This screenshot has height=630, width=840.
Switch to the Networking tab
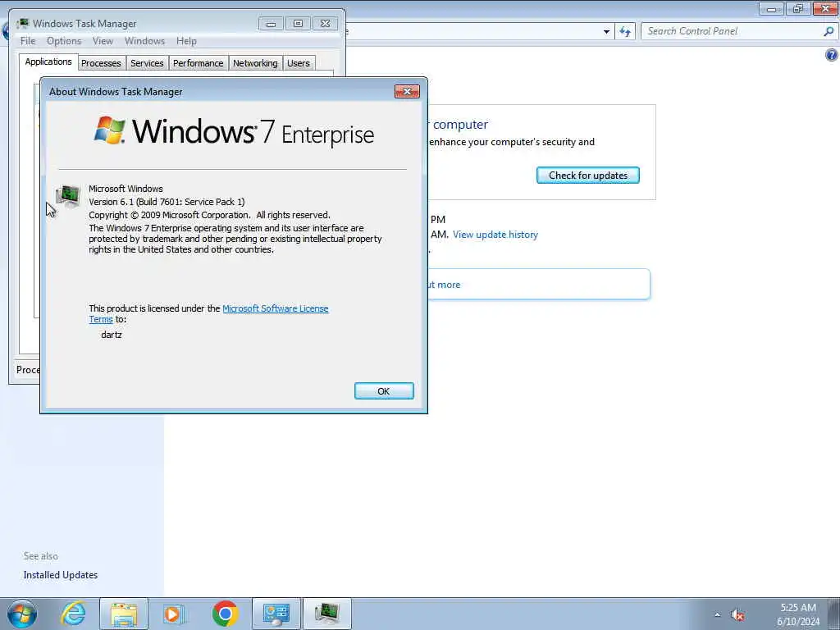click(x=255, y=63)
